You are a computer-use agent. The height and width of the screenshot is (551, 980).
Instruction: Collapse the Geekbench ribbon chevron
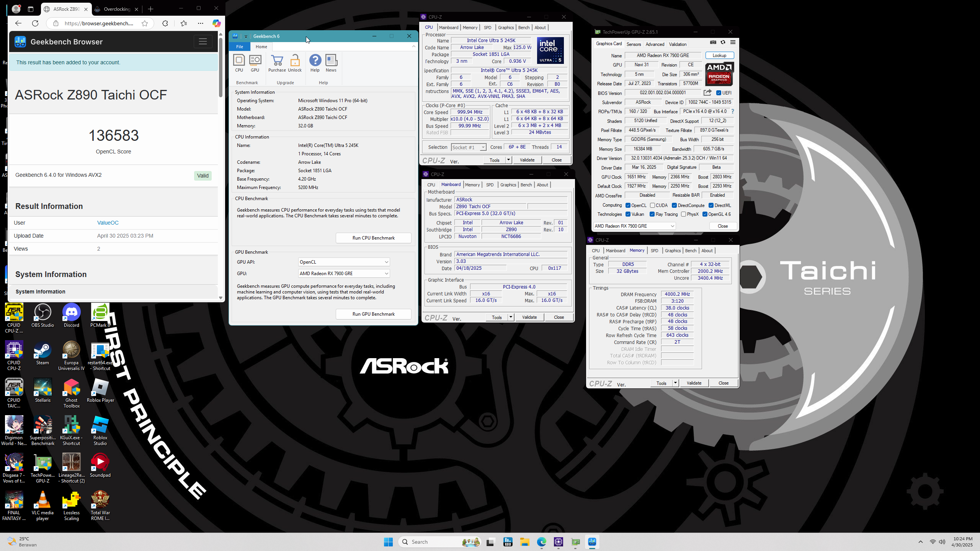(413, 46)
